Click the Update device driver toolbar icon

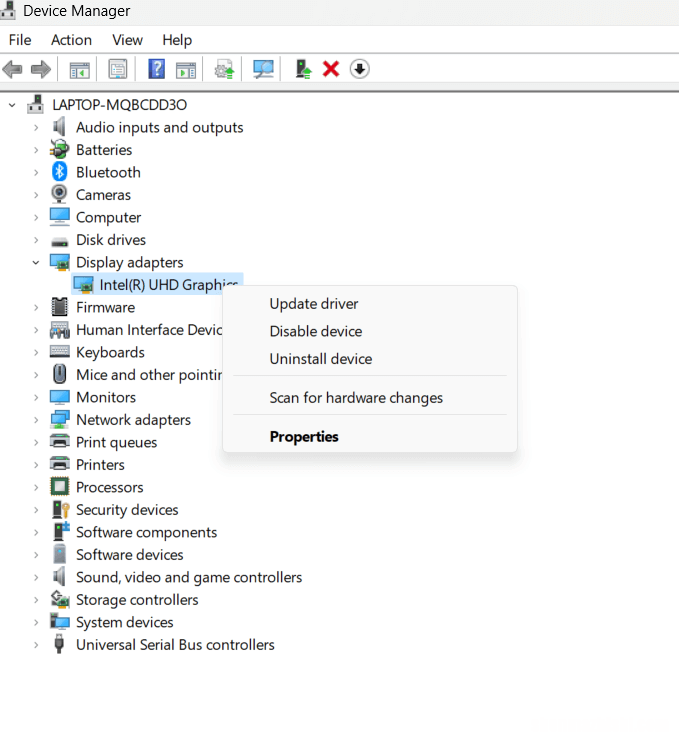coord(303,69)
